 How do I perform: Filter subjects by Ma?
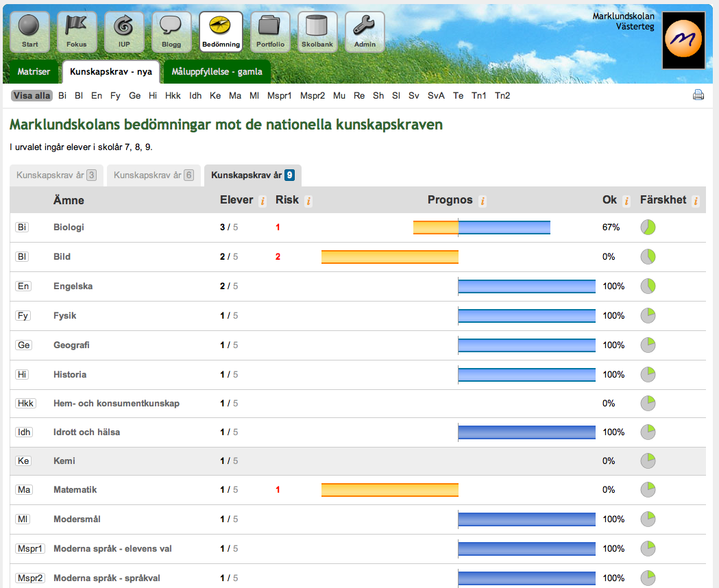pos(236,96)
